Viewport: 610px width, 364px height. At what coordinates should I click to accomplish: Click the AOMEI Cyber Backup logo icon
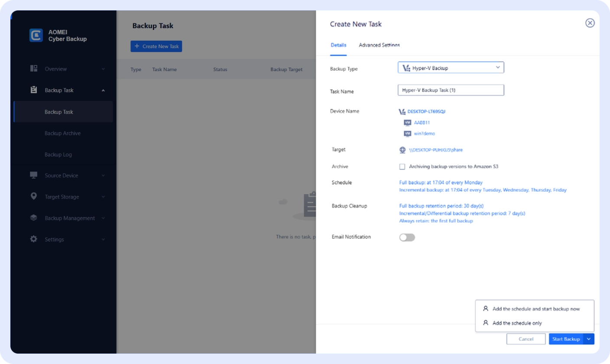pyautogui.click(x=36, y=35)
